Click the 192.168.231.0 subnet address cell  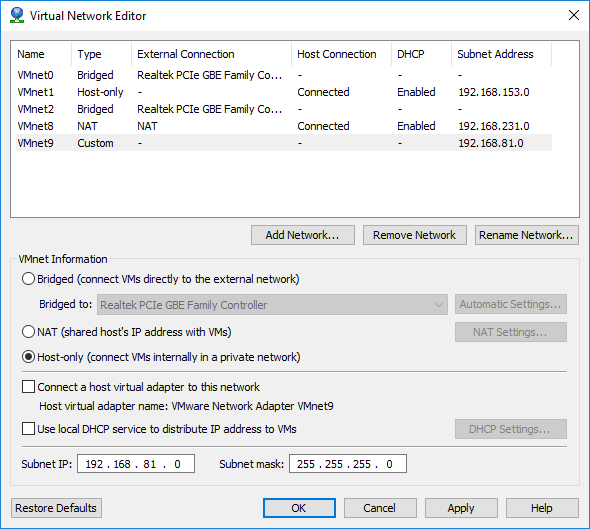pos(494,126)
